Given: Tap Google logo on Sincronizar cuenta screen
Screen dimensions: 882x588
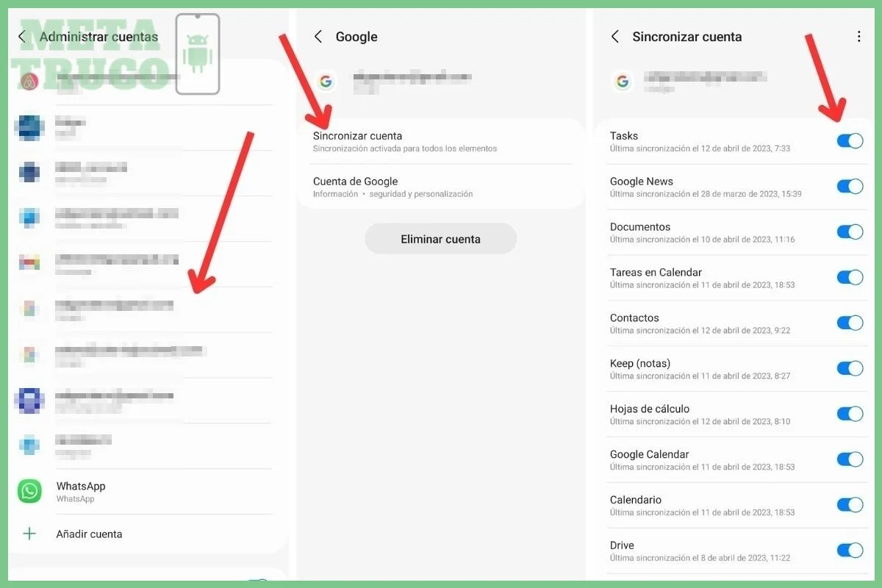Looking at the screenshot, I should coord(623,82).
